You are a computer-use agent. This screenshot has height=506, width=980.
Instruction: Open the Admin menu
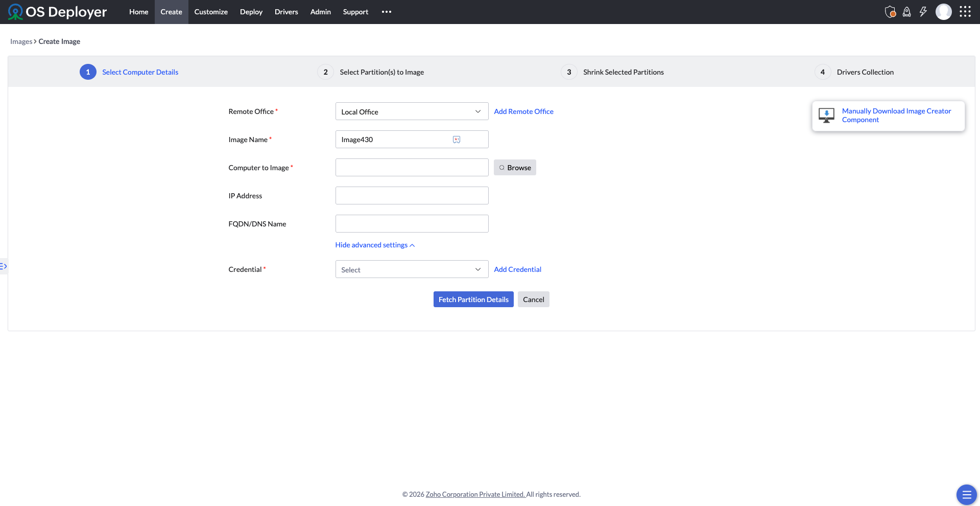321,12
